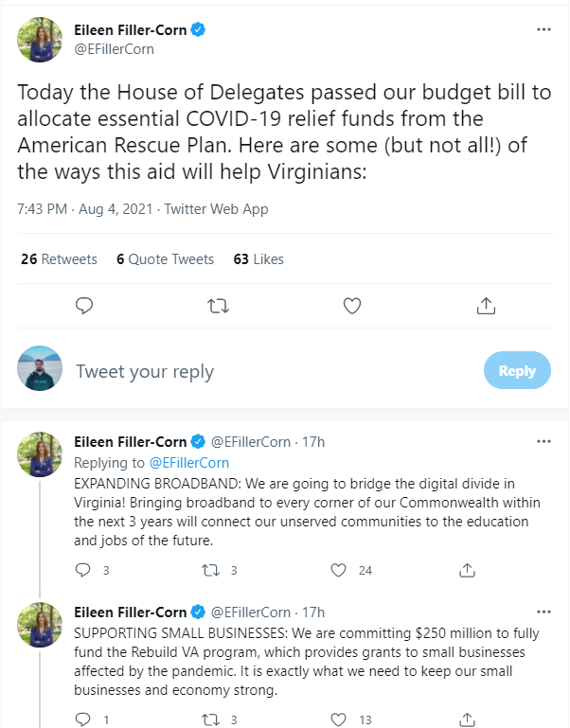Click the Tweet your reply field

coord(265,371)
